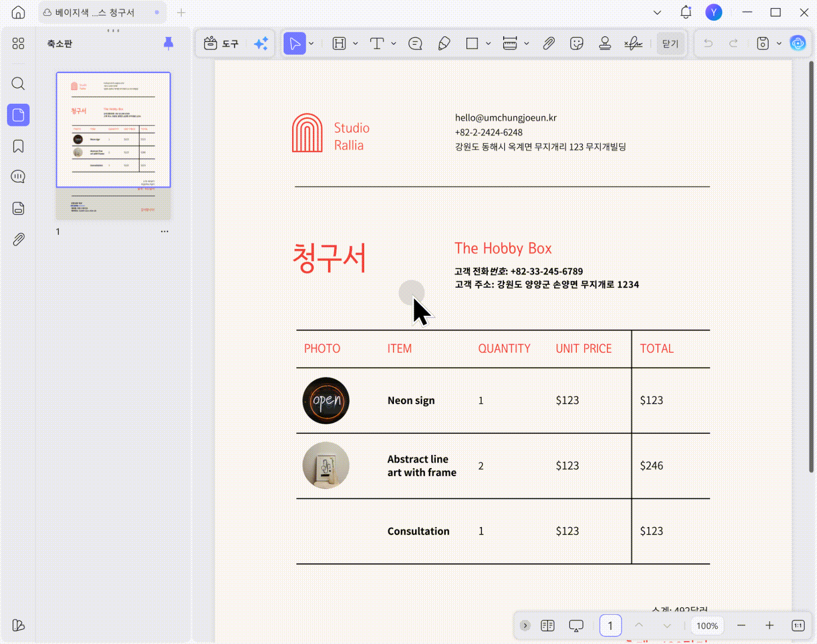Select the cursor selection tool
The width and height of the screenshot is (817, 644).
pyautogui.click(x=295, y=43)
